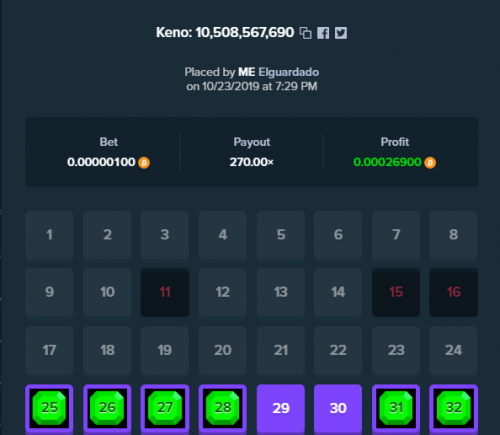Click the green gem tile 25

pos(49,408)
